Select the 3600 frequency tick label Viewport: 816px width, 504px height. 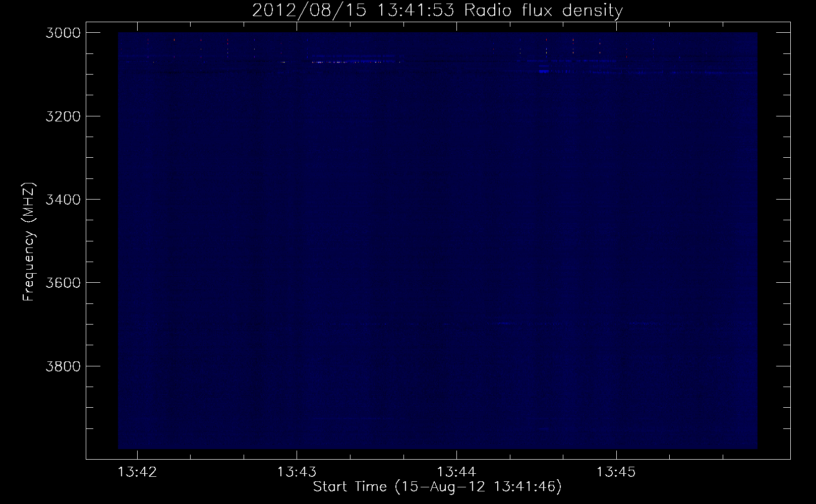click(x=63, y=282)
